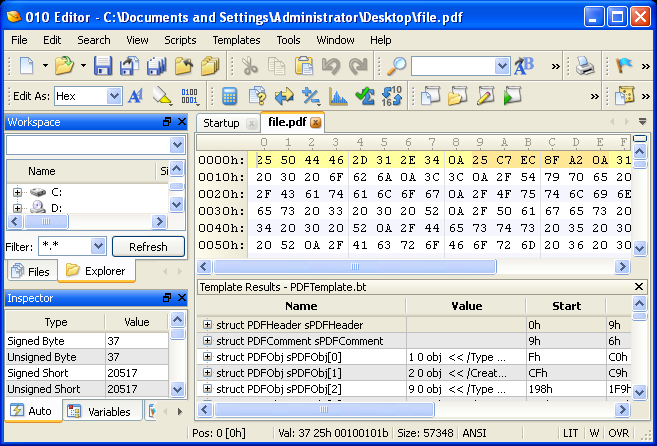Open the Auto tab in Inspector
This screenshot has width=657, height=446.
[x=32, y=411]
